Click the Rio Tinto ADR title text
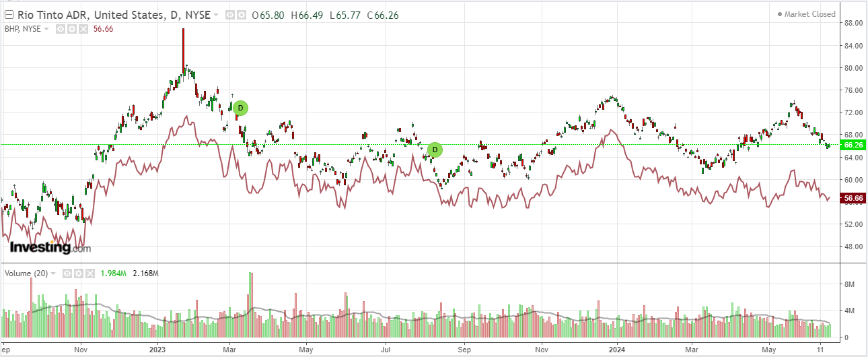868x357 pixels. coord(113,14)
